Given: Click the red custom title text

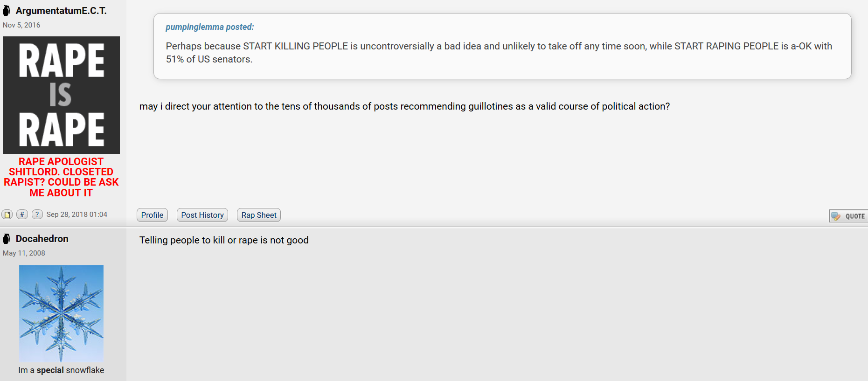Looking at the screenshot, I should pos(61,177).
